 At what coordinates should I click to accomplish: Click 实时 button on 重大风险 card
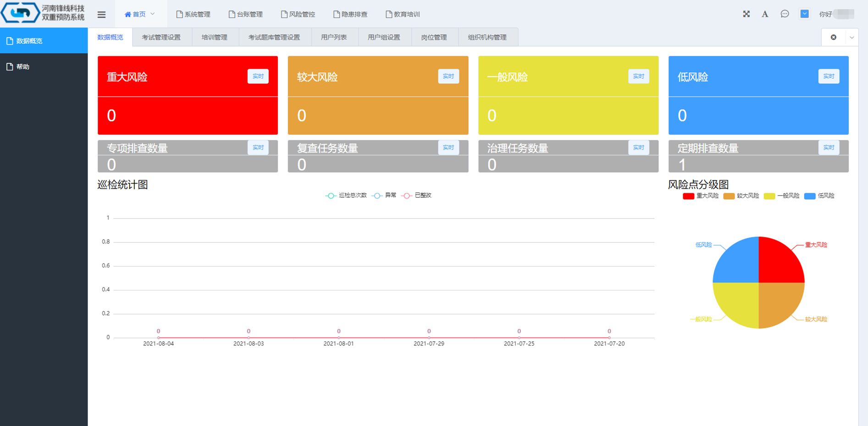tap(258, 76)
